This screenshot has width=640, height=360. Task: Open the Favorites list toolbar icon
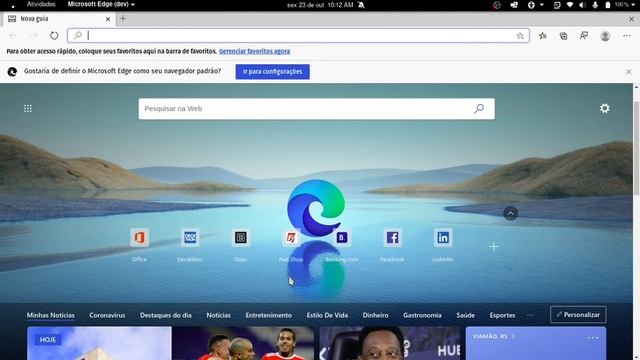[542, 36]
